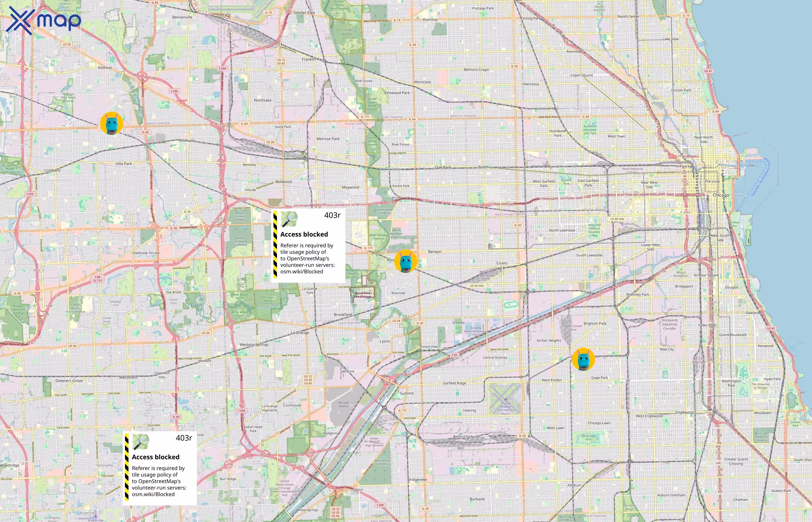Viewport: 812px width, 522px height.
Task: Click the Summit label
Action: (407, 393)
